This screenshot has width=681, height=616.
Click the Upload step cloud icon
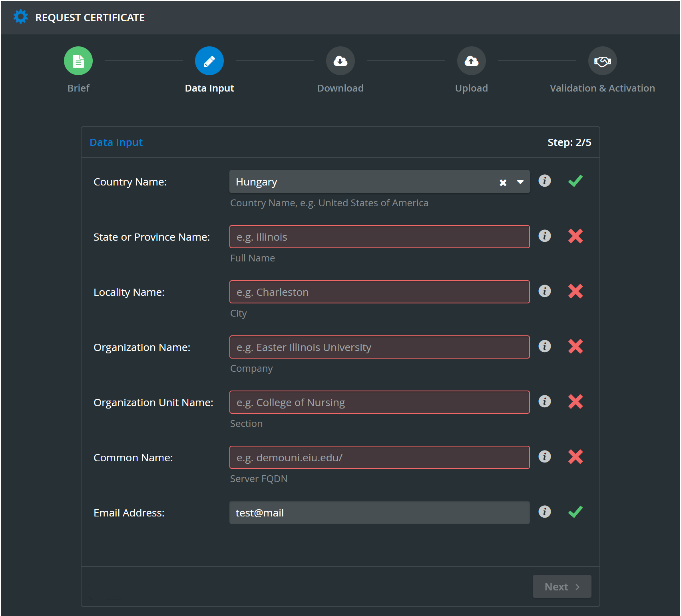(472, 61)
